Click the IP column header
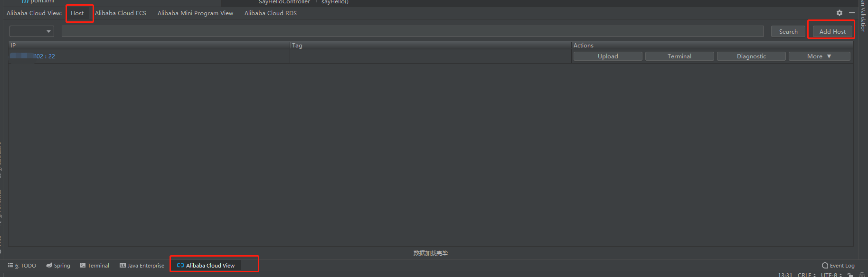Screen dimensions: 868x277 (x=149, y=45)
